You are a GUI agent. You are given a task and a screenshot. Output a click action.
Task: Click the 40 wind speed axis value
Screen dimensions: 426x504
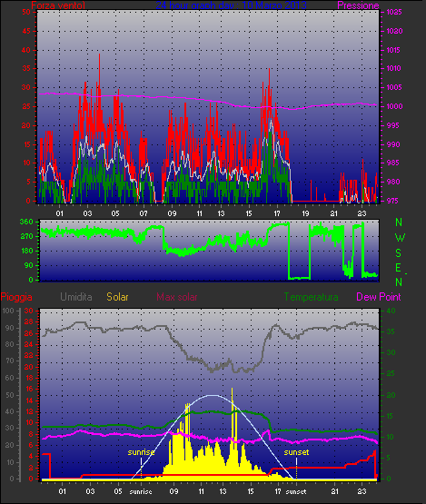click(26, 50)
